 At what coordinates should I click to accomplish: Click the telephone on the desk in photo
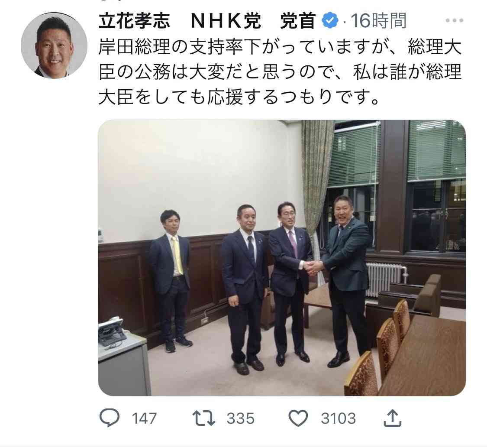click(x=111, y=332)
